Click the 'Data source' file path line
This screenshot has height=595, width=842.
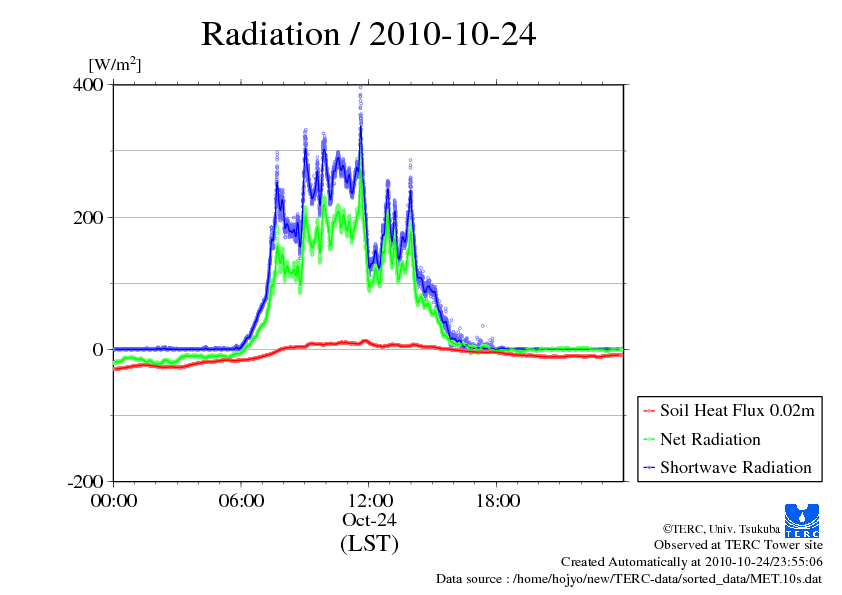(629, 579)
